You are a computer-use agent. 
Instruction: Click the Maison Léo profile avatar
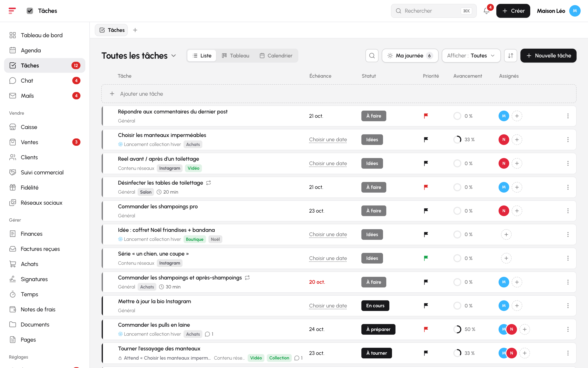pos(575,11)
